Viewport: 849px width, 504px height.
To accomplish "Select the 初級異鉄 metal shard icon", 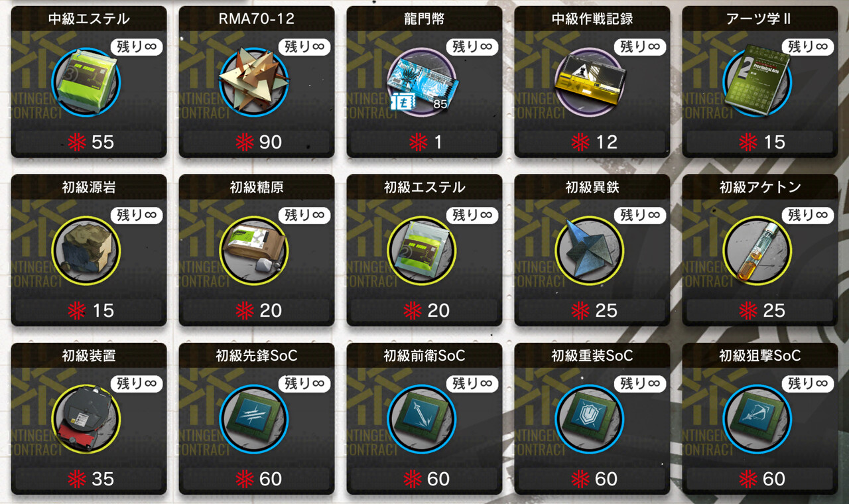I will [590, 251].
